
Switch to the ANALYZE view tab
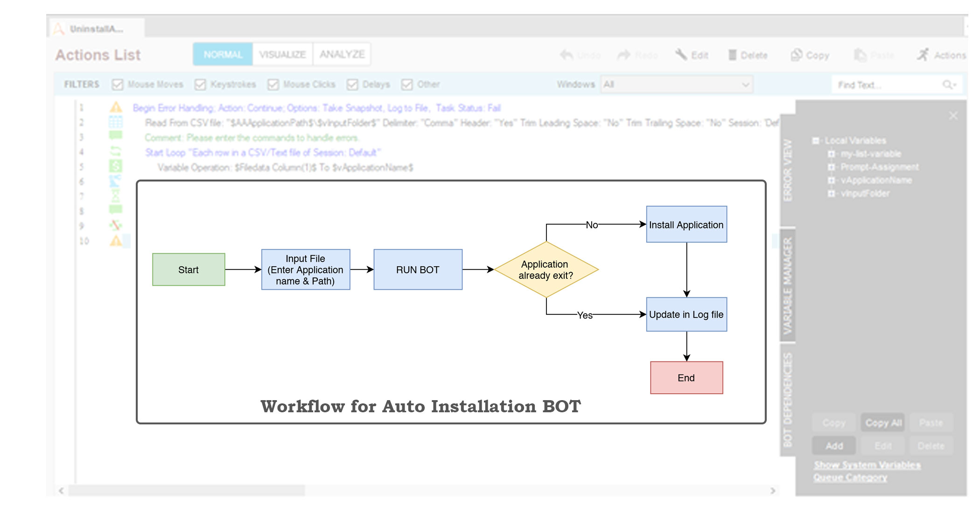tap(342, 55)
